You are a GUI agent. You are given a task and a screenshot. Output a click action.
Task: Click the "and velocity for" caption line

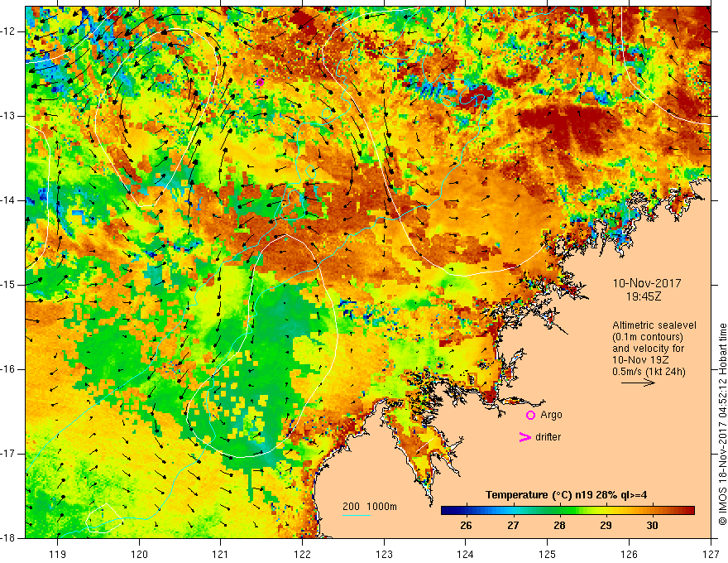(x=648, y=349)
